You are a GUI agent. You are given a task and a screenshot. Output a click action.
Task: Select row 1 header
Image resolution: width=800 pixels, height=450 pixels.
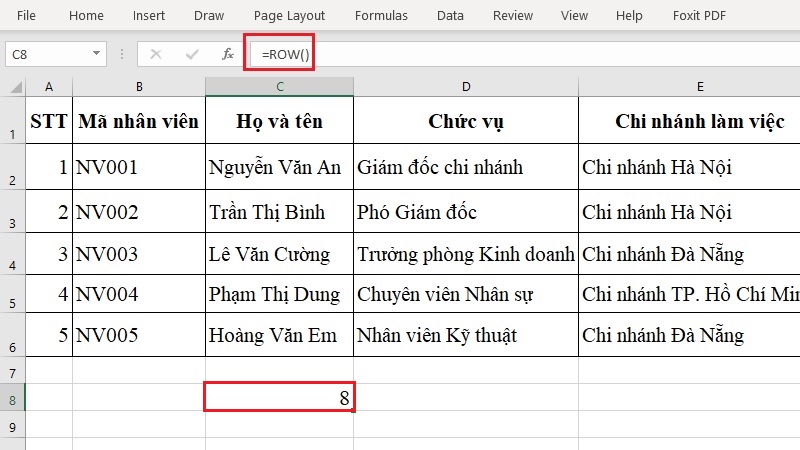12,120
